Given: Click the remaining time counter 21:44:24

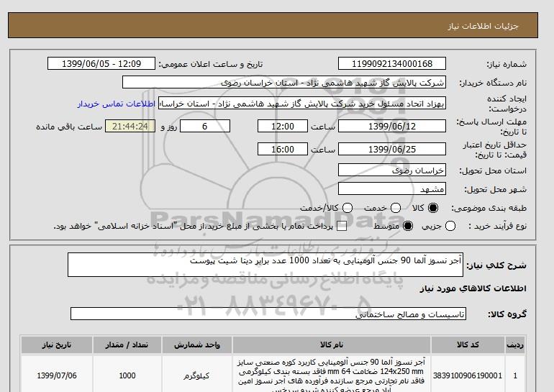Looking at the screenshot, I should pos(130,126).
